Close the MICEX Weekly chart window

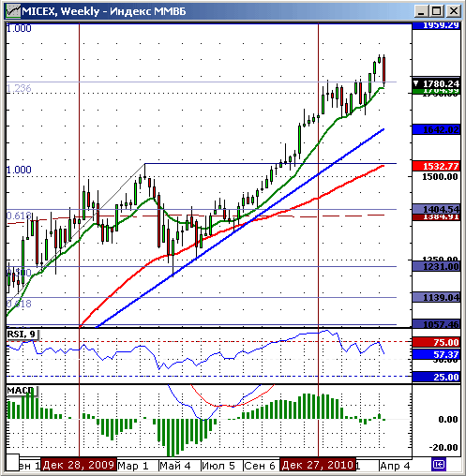point(453,11)
